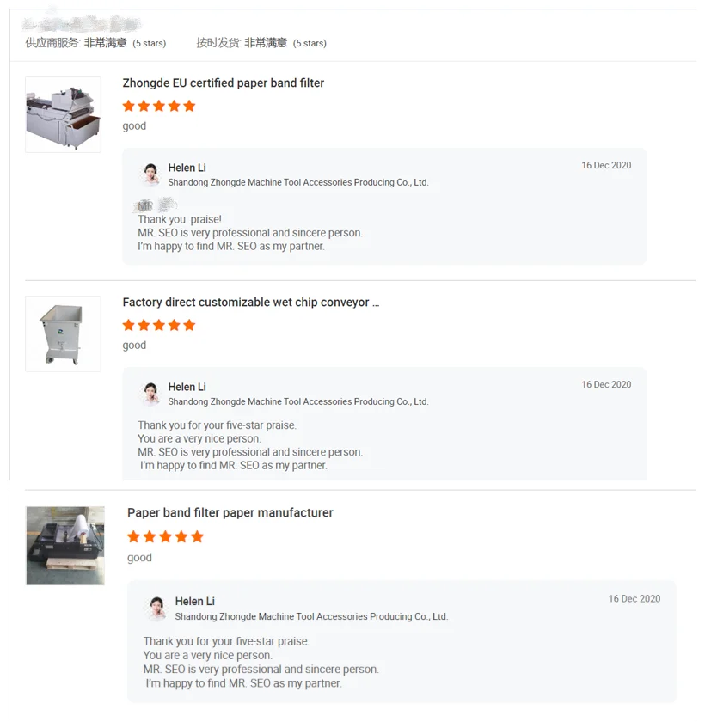Open Zhongde EU certified paper band filter title
The image size is (705, 728).
click(x=224, y=83)
